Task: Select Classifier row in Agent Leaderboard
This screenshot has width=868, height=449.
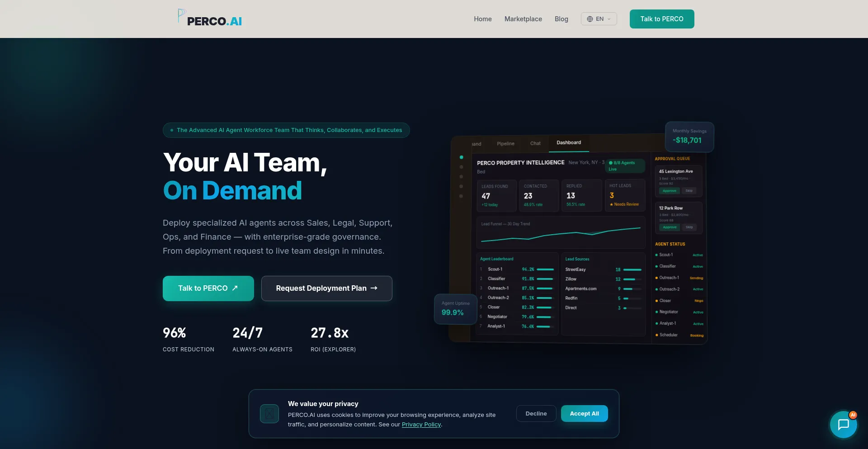Action: pos(517,279)
